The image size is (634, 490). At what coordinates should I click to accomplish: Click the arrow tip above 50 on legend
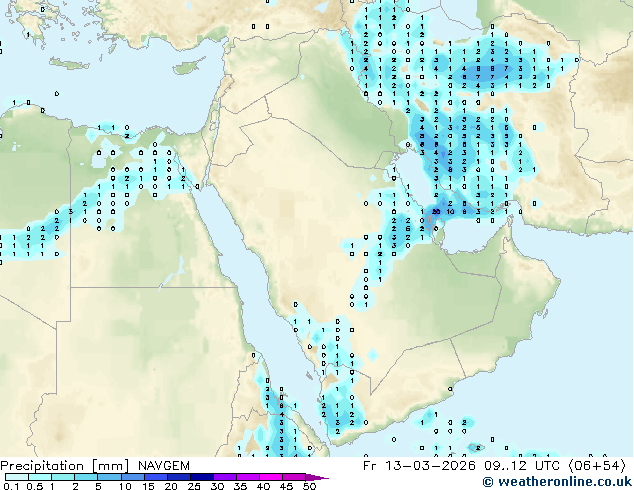pyautogui.click(x=317, y=477)
